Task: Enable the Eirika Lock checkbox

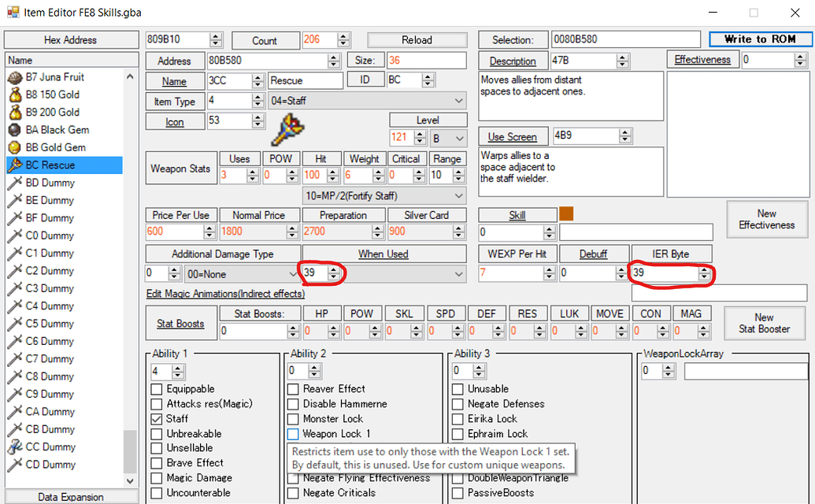Action: (458, 418)
